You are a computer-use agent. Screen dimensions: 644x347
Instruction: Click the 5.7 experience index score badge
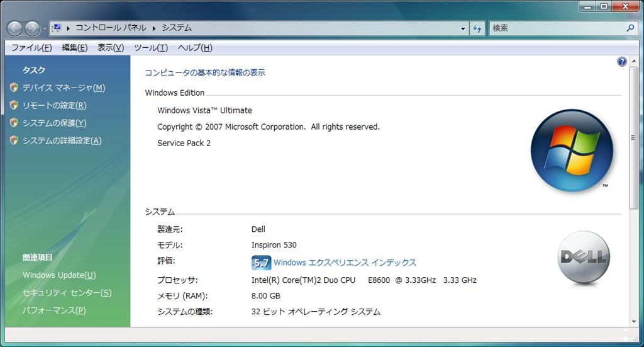pos(261,263)
